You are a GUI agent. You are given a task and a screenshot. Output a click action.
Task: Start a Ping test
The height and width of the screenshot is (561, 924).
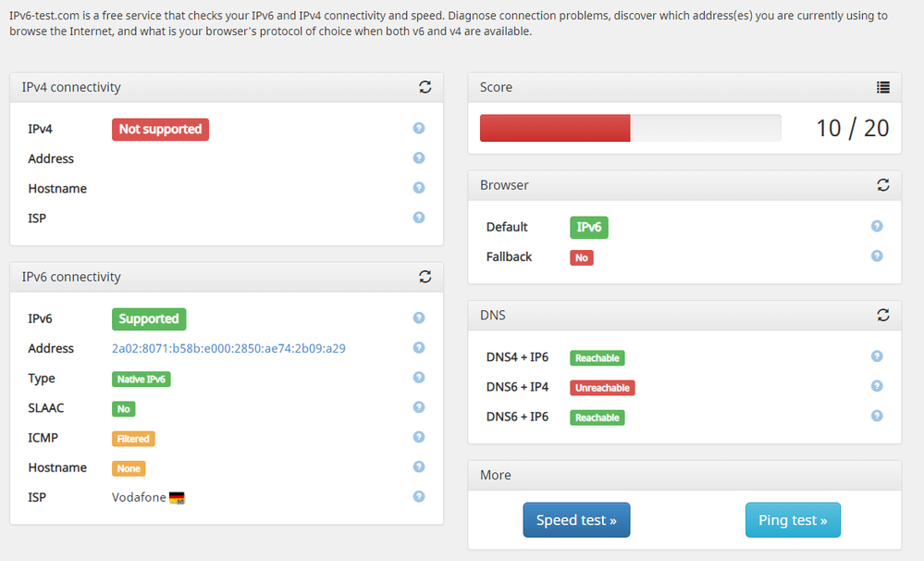click(x=793, y=519)
